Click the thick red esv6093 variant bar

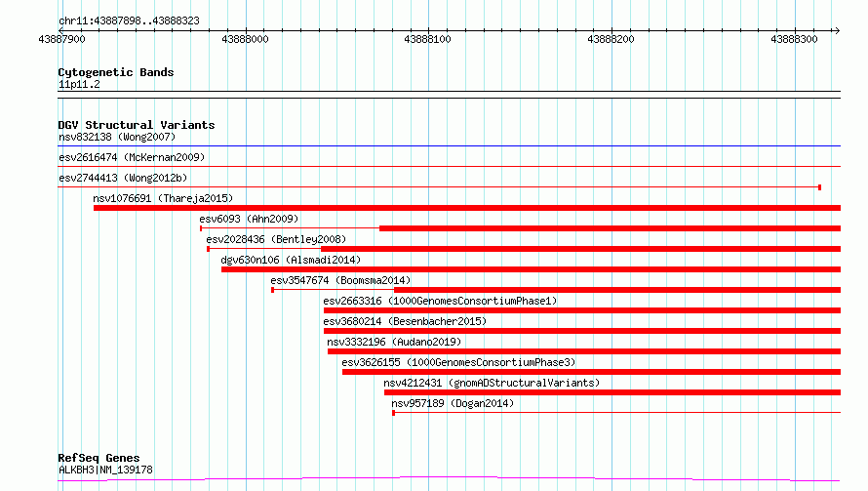[610, 228]
